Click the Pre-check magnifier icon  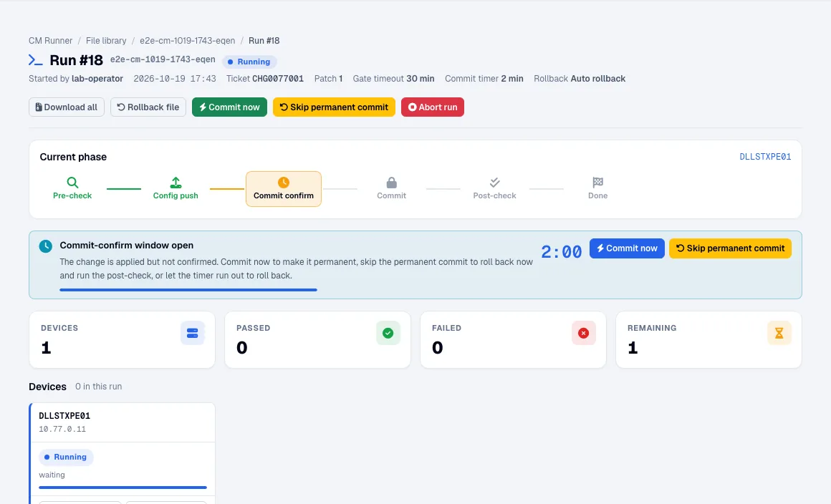coord(72,183)
